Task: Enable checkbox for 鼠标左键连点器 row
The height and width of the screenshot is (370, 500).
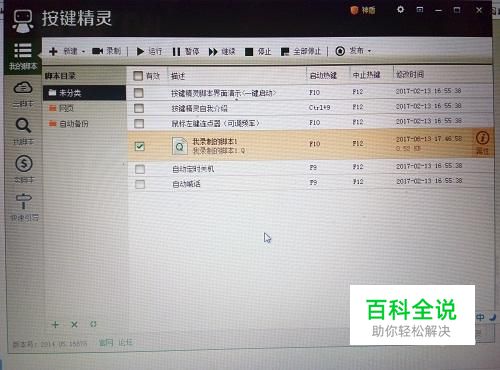Action: [x=139, y=124]
